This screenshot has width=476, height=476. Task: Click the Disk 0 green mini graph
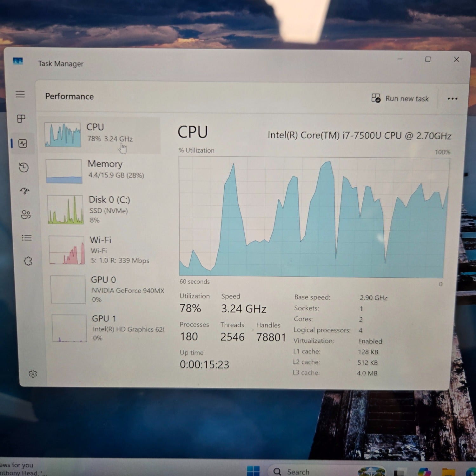tap(65, 210)
